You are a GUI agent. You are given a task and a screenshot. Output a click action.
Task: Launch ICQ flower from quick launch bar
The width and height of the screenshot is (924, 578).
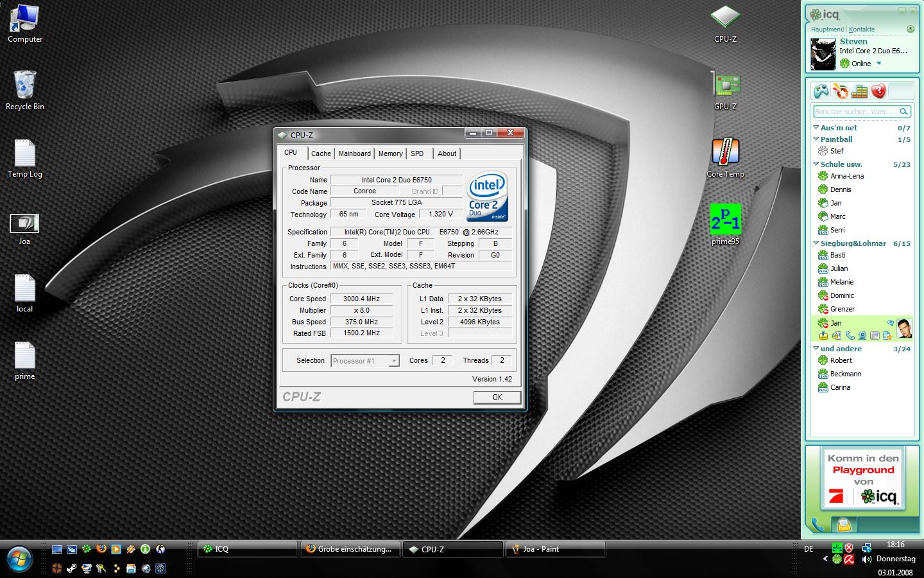click(87, 549)
